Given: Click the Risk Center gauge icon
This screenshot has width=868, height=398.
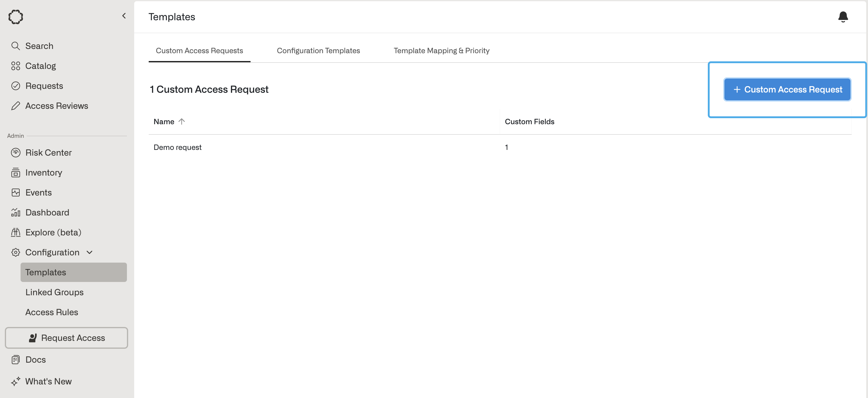Looking at the screenshot, I should point(15,153).
